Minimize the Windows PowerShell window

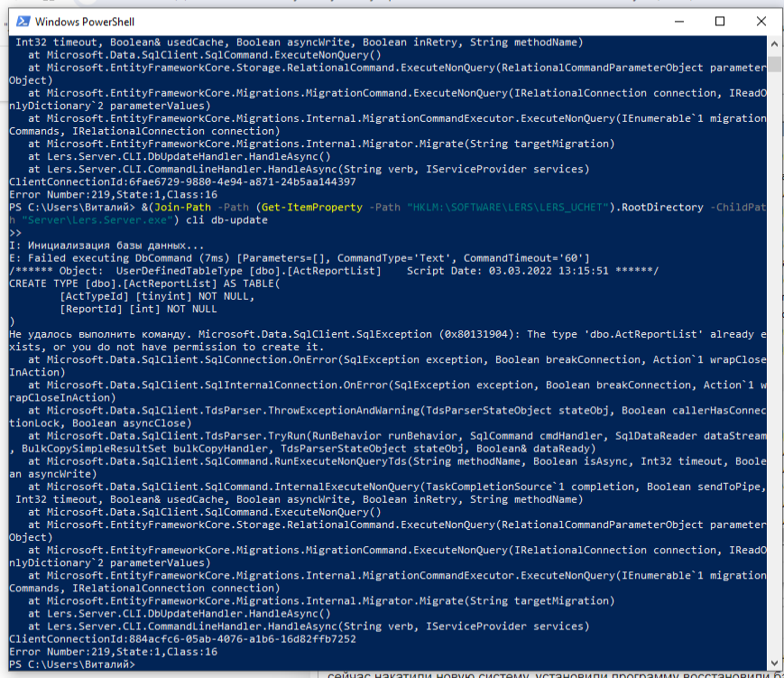click(679, 22)
